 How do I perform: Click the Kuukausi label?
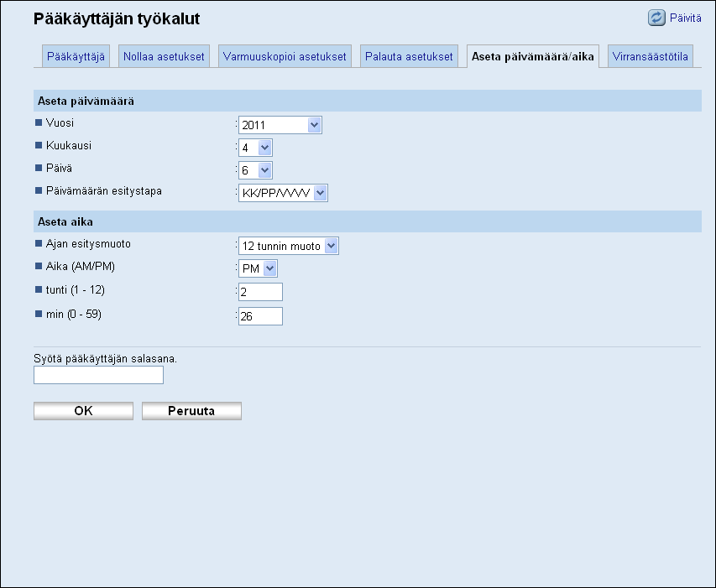(69, 145)
